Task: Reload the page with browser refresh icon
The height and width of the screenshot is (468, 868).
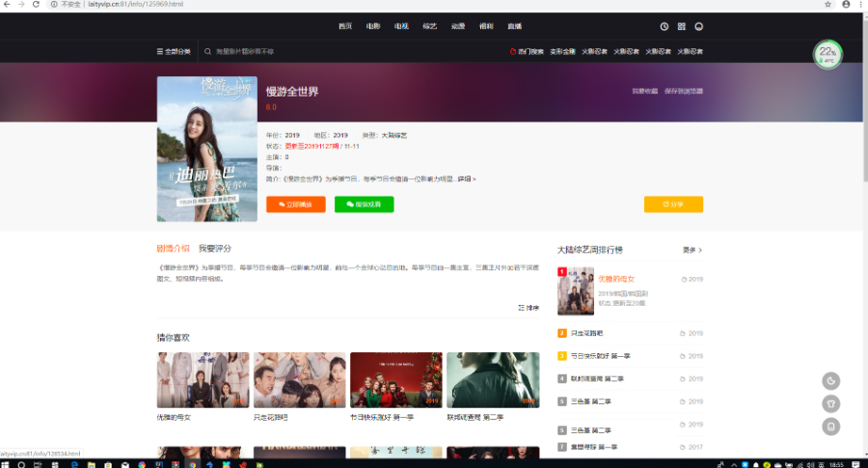Action: pos(36,5)
